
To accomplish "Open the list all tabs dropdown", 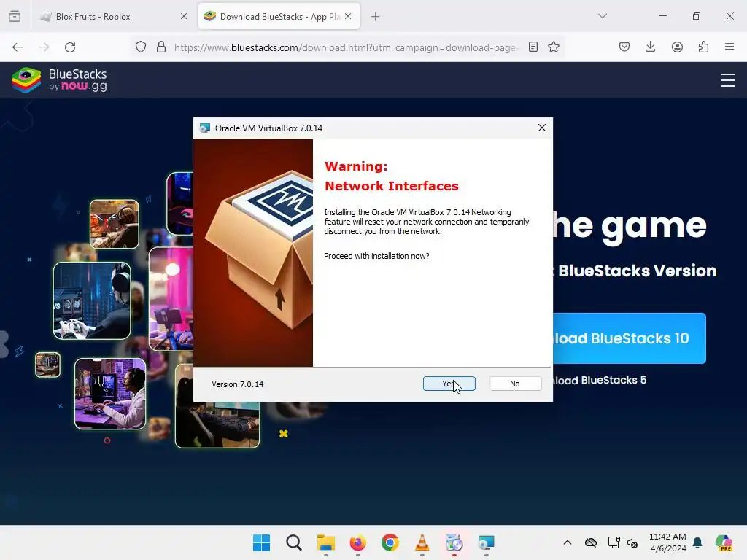I will pos(602,16).
